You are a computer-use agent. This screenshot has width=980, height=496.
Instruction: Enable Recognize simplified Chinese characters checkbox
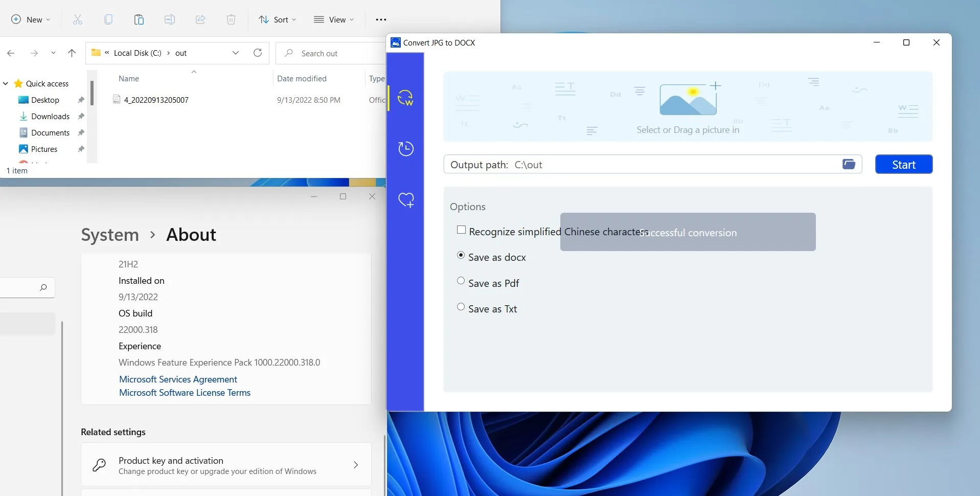click(461, 230)
